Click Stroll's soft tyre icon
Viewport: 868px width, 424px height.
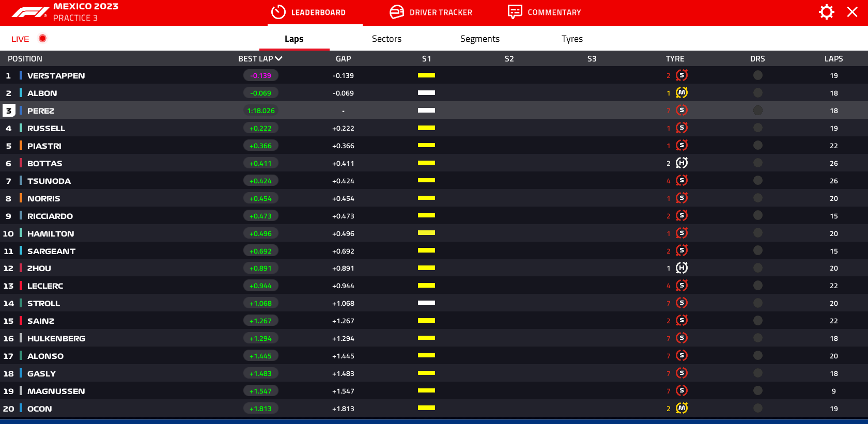coord(682,303)
